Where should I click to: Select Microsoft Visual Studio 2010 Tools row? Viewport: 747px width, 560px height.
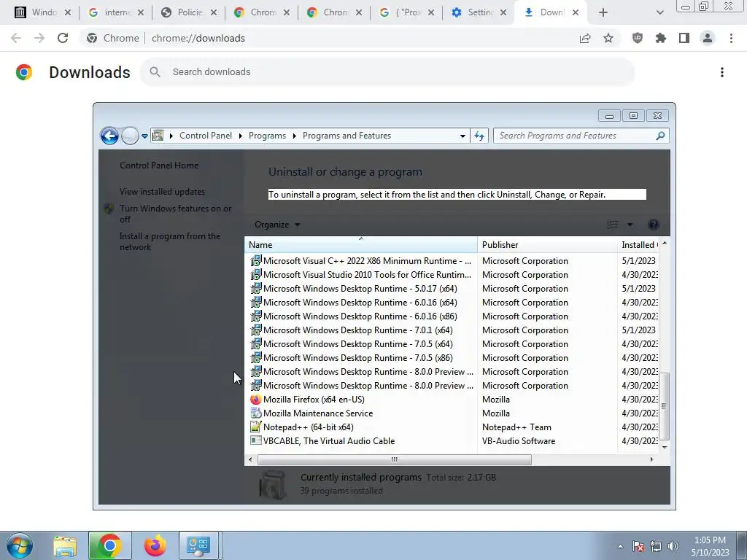click(451, 275)
